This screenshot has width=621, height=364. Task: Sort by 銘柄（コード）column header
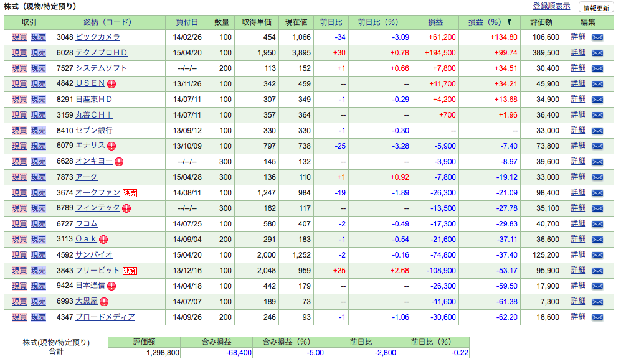(109, 22)
